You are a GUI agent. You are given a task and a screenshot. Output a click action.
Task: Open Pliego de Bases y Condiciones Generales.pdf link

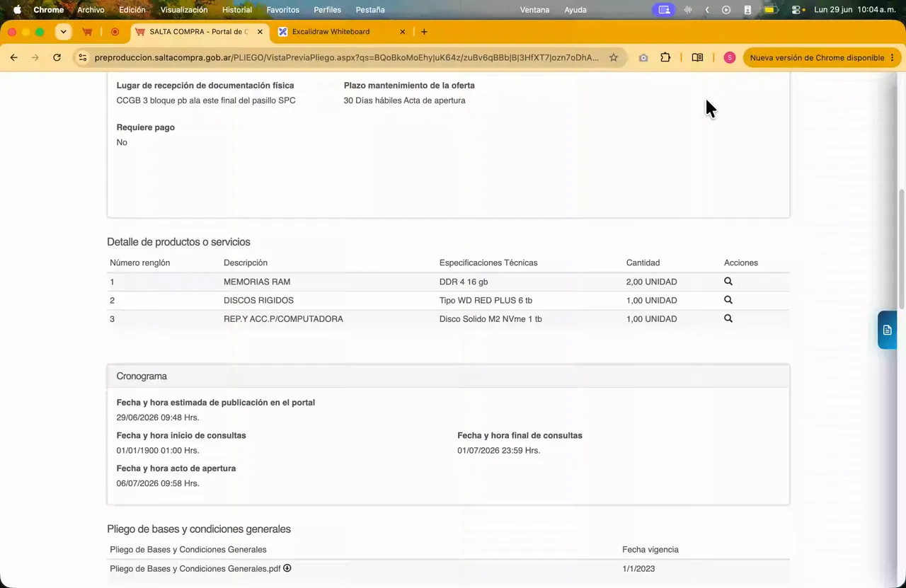(x=195, y=569)
